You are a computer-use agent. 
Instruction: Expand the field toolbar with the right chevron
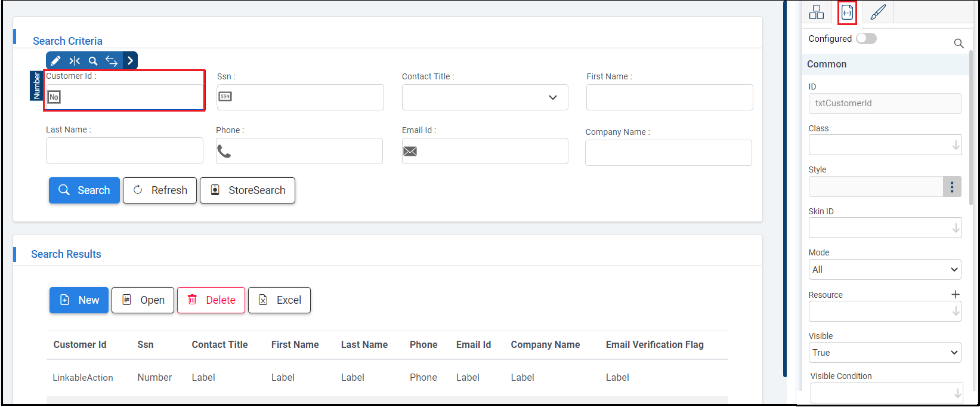click(x=130, y=61)
